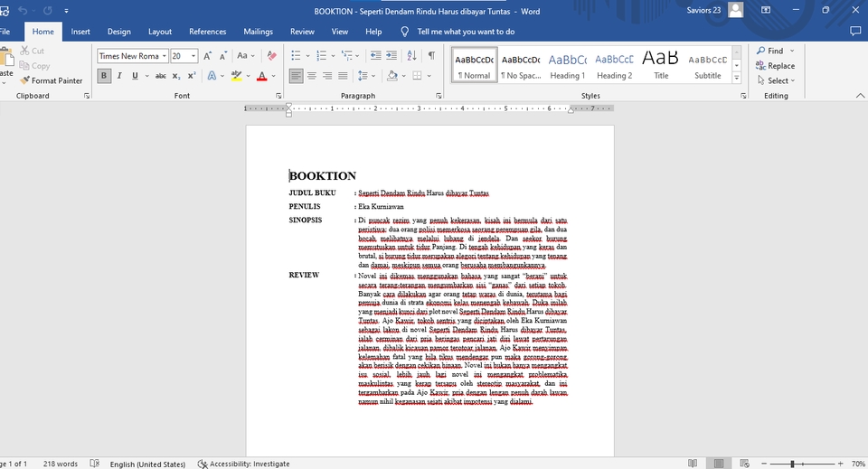The width and height of the screenshot is (868, 469).
Task: Open the Review tab
Action: 302,32
